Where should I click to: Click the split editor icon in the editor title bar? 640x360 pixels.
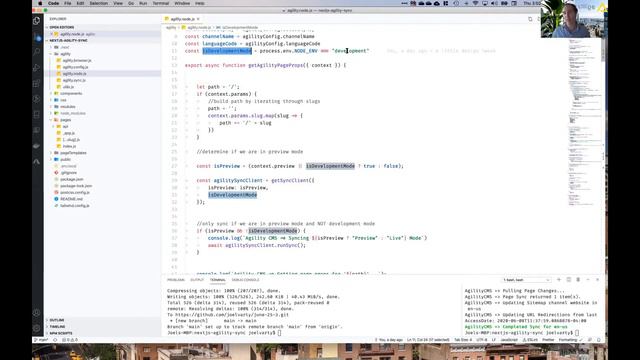click(x=530, y=19)
